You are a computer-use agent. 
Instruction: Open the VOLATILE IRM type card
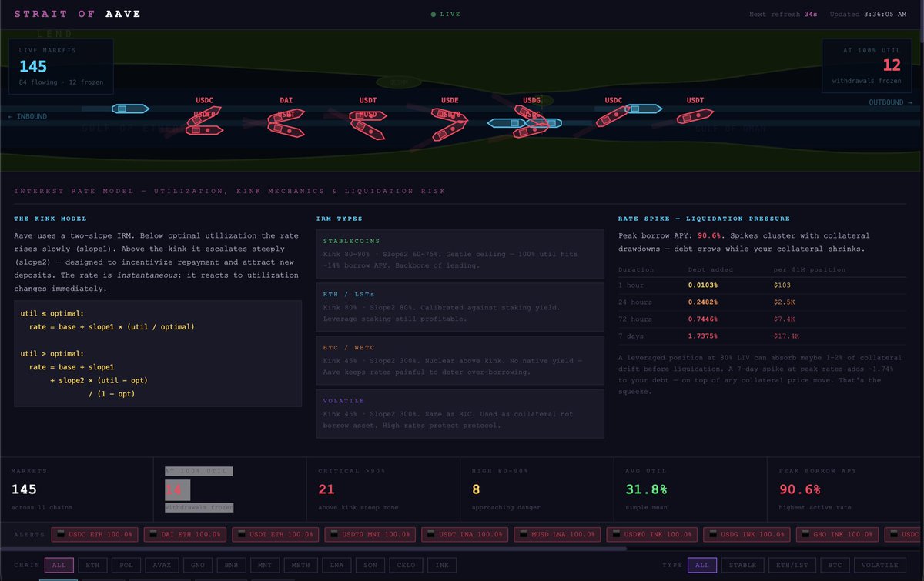coord(460,413)
